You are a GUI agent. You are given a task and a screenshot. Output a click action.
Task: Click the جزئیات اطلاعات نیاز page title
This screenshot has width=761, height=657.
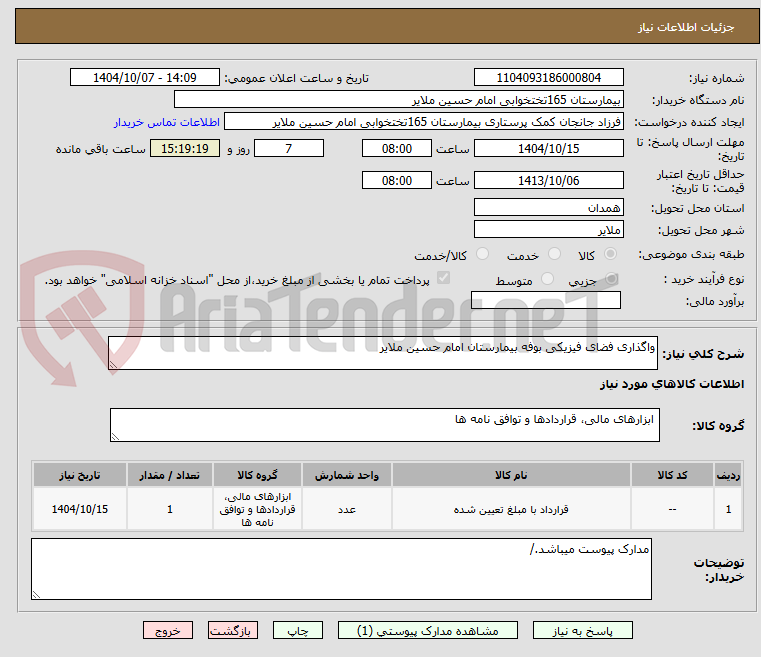coord(686,27)
